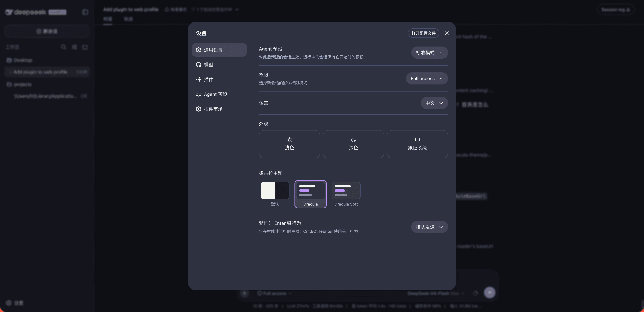
Task: Click the 语言 label
Action: [263, 103]
